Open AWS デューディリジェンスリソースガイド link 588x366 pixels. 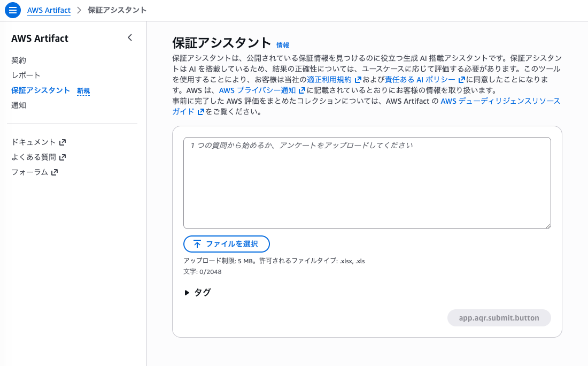(x=500, y=101)
